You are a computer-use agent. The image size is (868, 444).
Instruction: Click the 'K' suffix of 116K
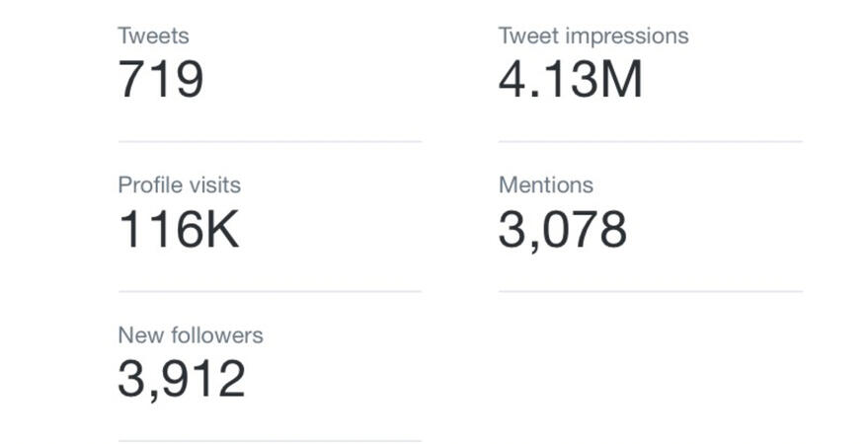tap(222, 229)
